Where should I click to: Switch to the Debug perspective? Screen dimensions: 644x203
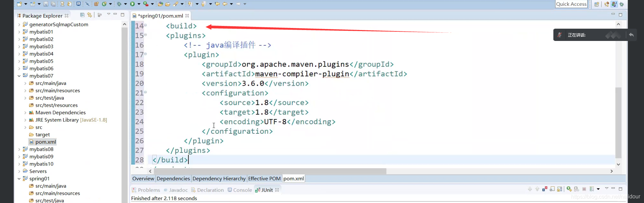click(x=621, y=4)
